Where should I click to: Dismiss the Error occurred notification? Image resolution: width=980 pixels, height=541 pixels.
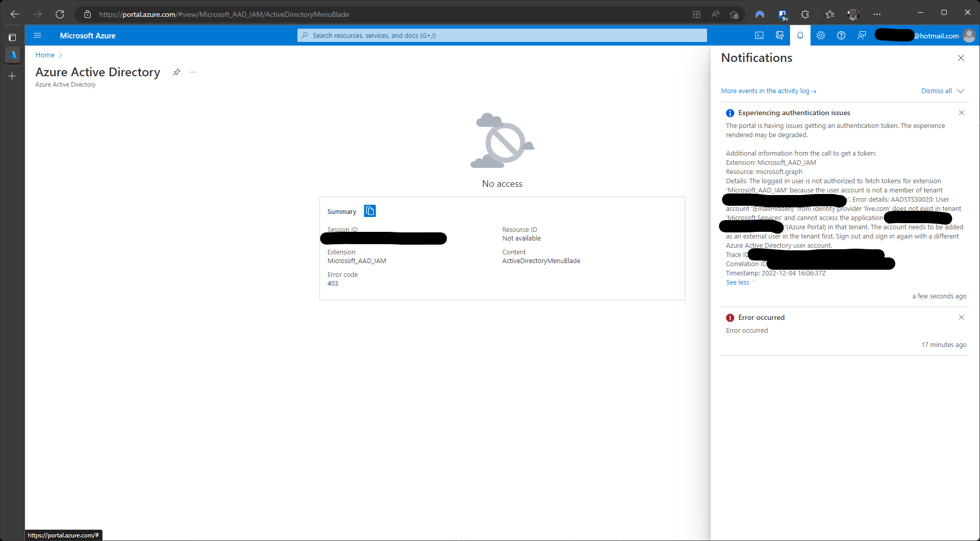[x=962, y=317]
